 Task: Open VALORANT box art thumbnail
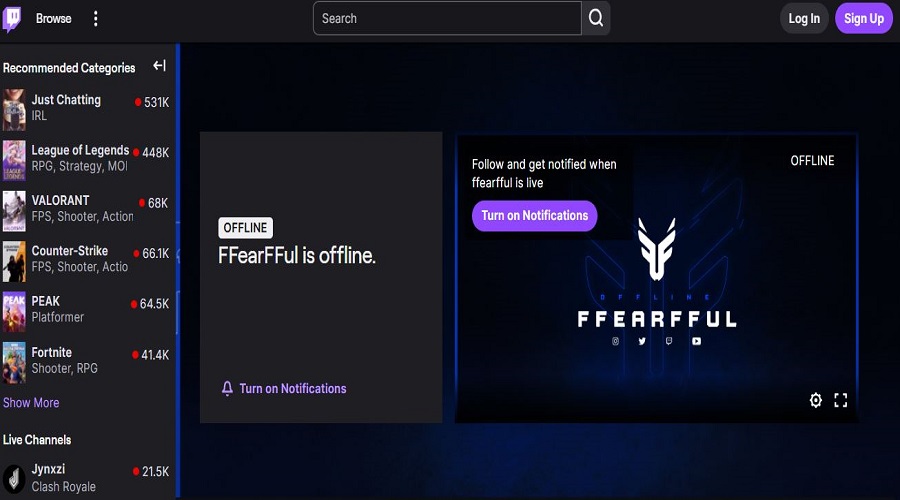pyautogui.click(x=14, y=211)
